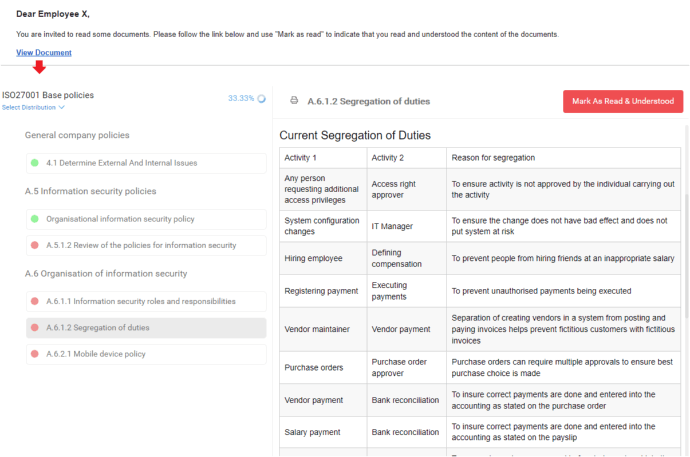The image size is (690, 457).
Task: Open A.6.1.1 Information security roles and responsibilities
Action: pyautogui.click(x=141, y=301)
